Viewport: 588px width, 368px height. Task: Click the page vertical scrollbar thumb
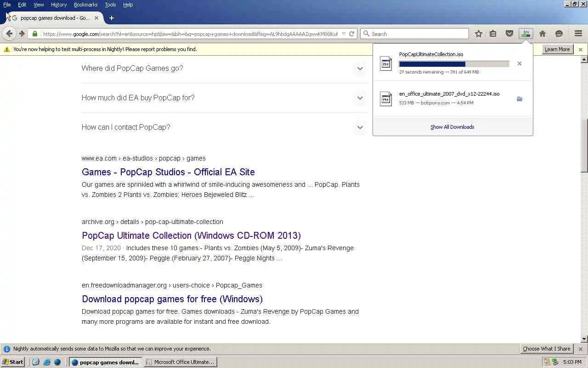click(x=584, y=146)
